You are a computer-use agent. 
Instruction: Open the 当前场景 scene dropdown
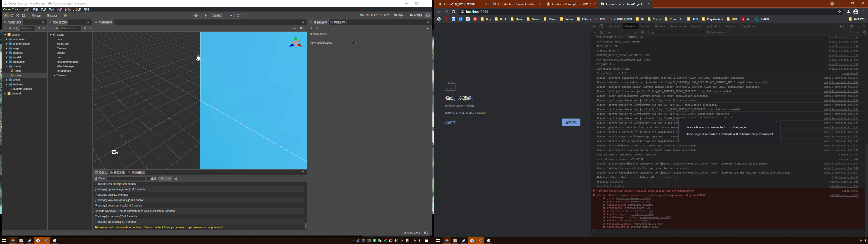(x=222, y=16)
